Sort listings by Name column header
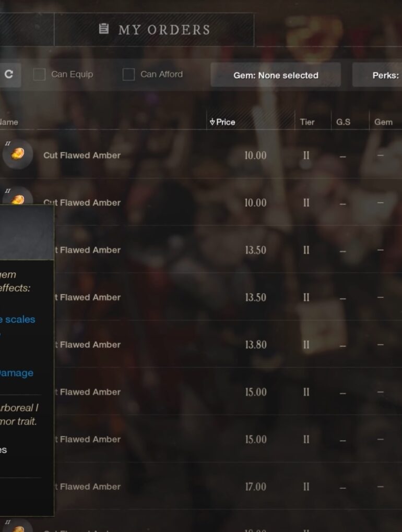 [9, 122]
